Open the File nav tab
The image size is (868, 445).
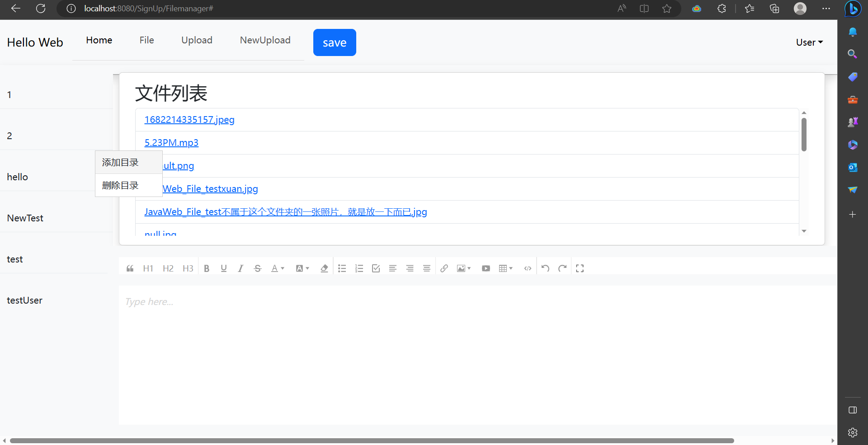click(x=146, y=40)
